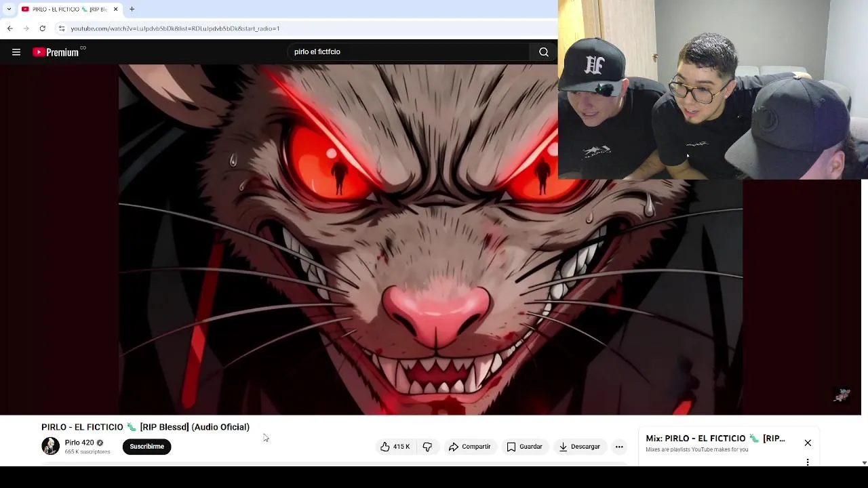This screenshot has height=488, width=868.
Task: Close the Mix playlist panel
Action: point(808,443)
